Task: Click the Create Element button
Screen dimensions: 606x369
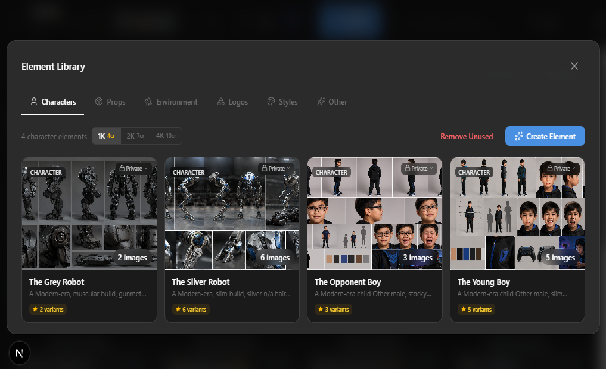Action: [x=545, y=136]
